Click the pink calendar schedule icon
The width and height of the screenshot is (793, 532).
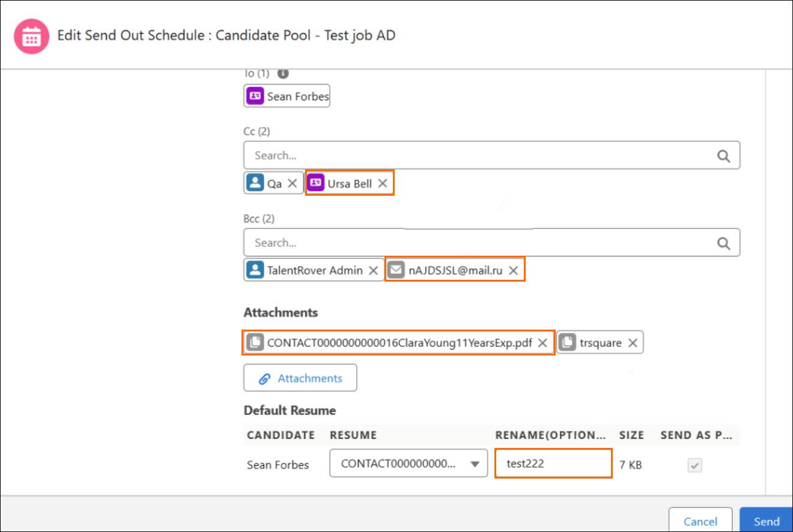pyautogui.click(x=31, y=36)
